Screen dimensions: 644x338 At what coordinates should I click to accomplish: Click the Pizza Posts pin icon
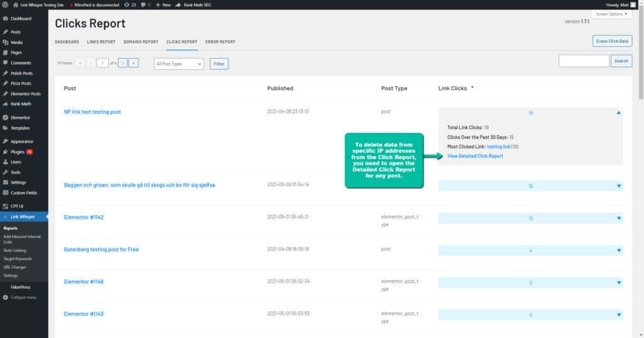click(x=5, y=83)
